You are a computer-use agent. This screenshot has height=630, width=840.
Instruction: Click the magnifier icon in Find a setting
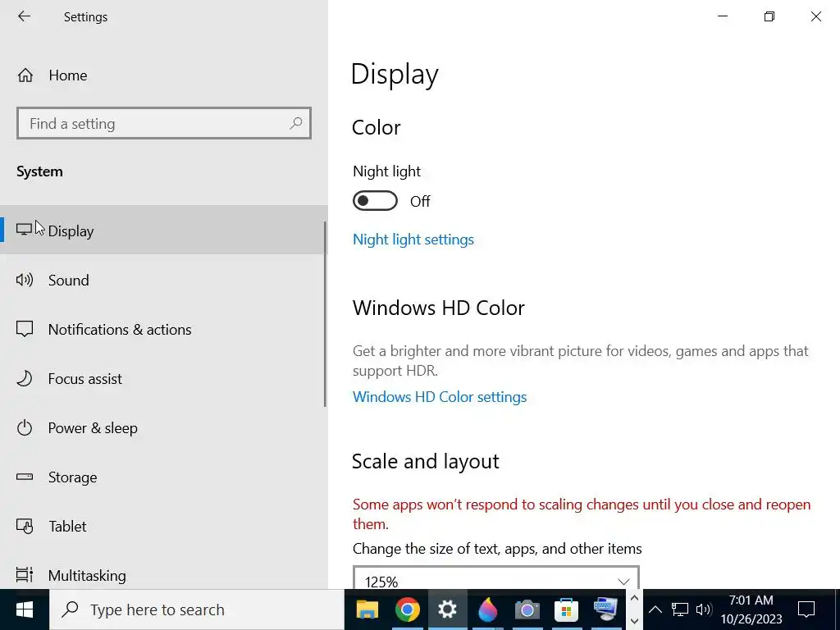[295, 124]
